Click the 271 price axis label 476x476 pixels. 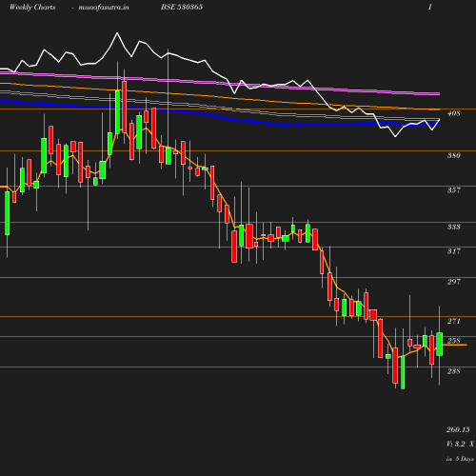tap(453, 321)
